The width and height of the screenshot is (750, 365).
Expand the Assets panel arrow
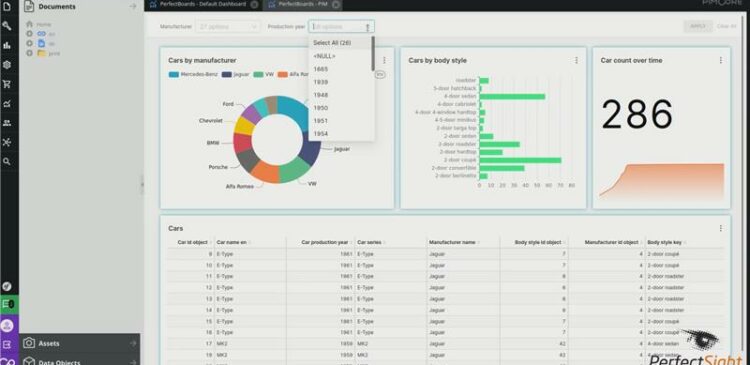[x=133, y=343]
